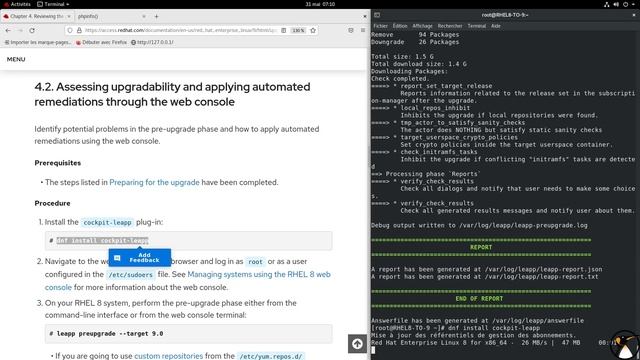Click the Firefox URL address field

click(180, 31)
